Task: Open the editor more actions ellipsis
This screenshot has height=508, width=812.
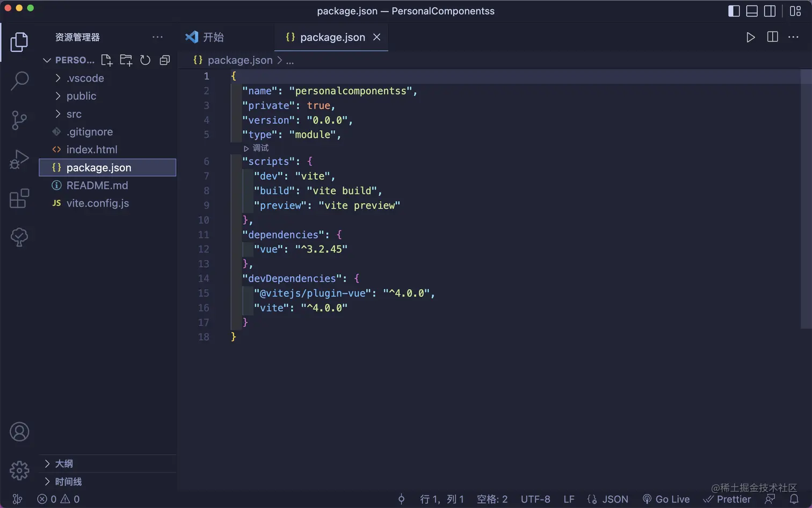Action: coord(793,37)
